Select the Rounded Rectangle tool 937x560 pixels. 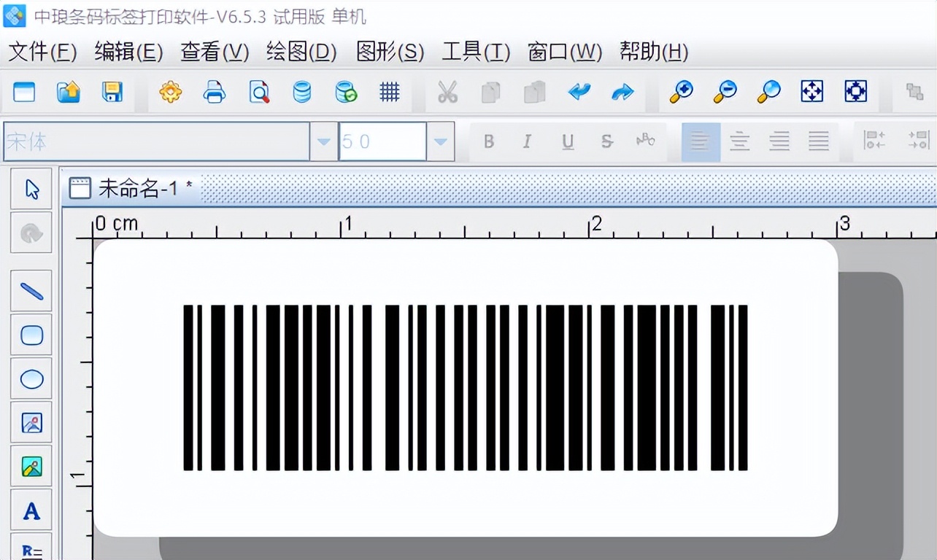pyautogui.click(x=31, y=335)
